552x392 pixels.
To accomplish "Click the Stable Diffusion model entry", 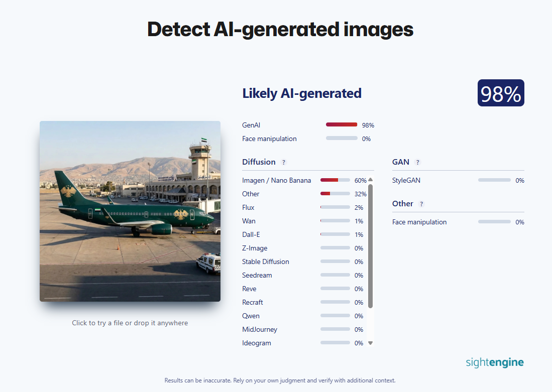I will (x=266, y=262).
